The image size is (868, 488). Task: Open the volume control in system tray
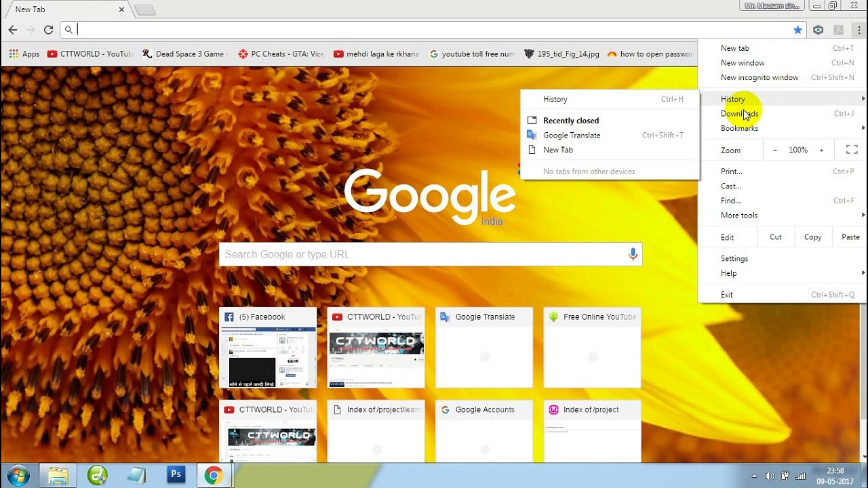point(770,476)
